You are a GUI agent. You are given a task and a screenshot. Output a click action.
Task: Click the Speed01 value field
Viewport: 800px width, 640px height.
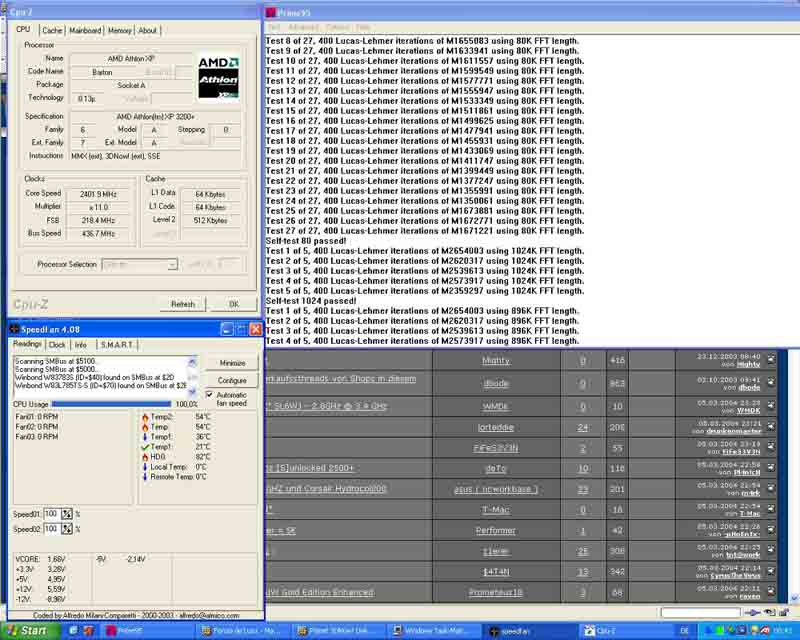(x=52, y=514)
